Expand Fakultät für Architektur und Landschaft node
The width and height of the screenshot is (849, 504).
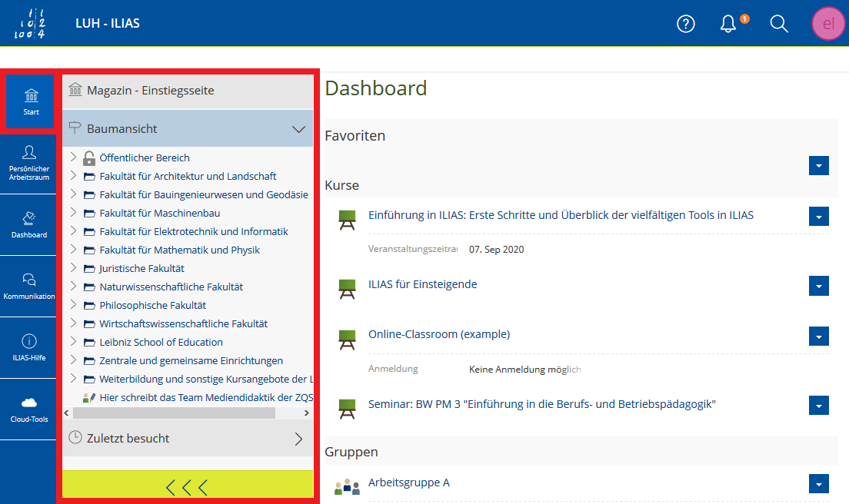[x=73, y=176]
